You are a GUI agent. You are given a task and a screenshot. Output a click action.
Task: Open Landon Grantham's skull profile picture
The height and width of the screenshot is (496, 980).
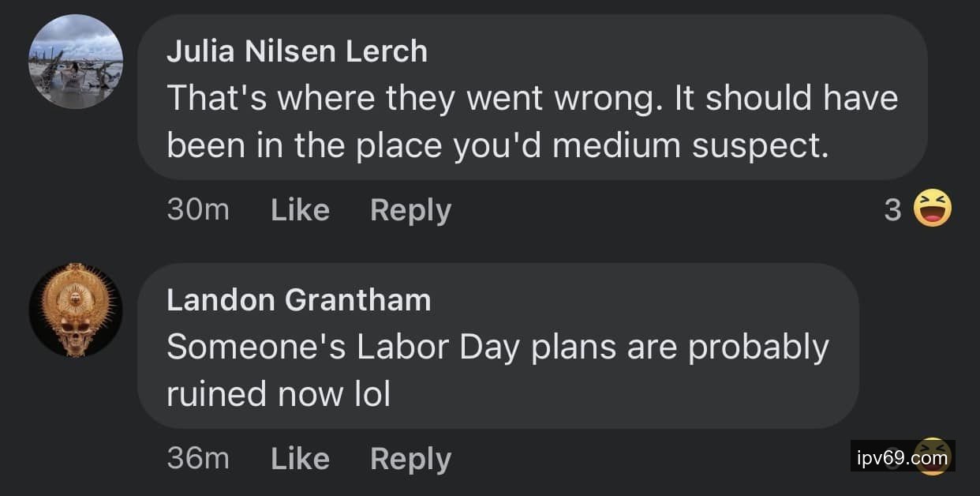point(76,310)
